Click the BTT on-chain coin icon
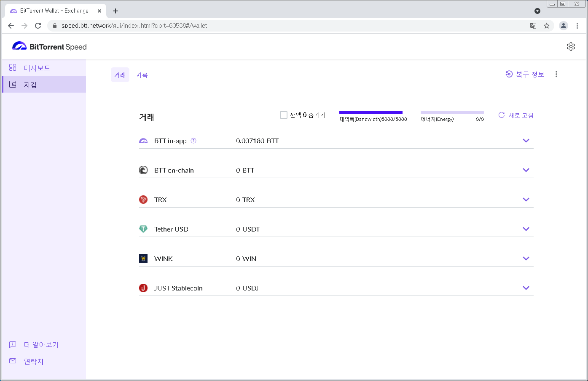Viewport: 588px width, 381px height. [143, 170]
